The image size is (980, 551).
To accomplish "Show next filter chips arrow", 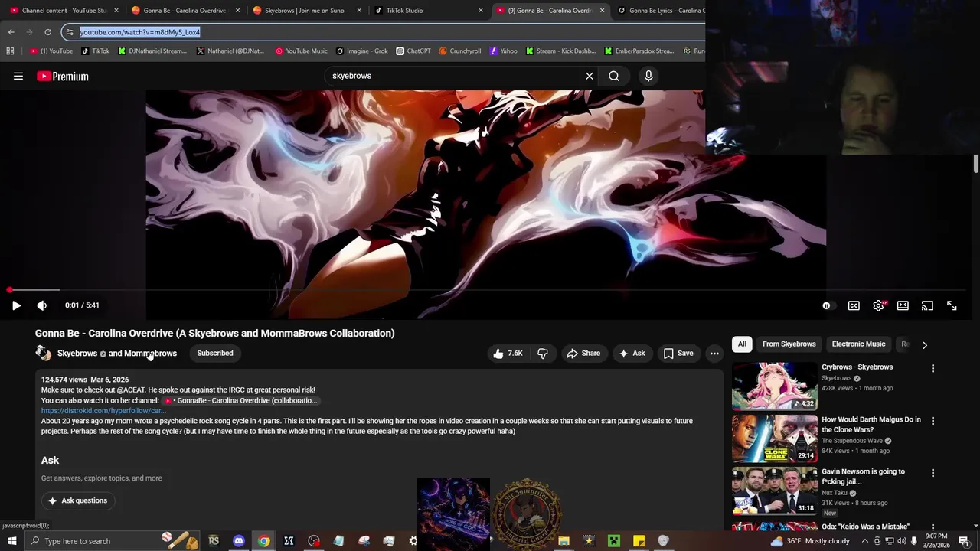I will pos(924,344).
